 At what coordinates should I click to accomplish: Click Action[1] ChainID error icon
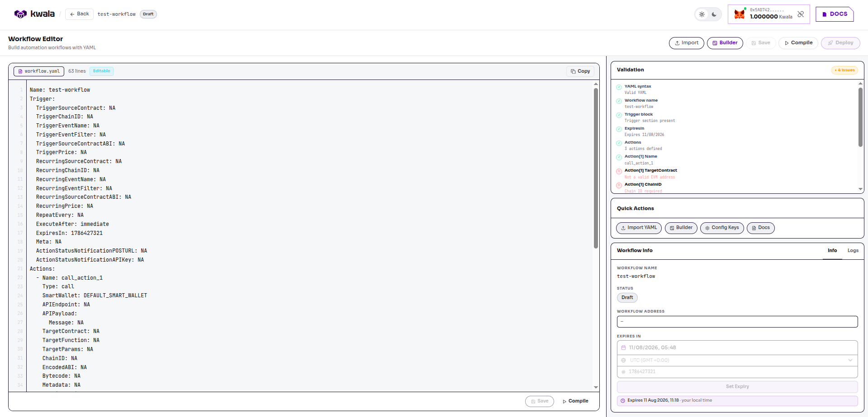tap(619, 185)
